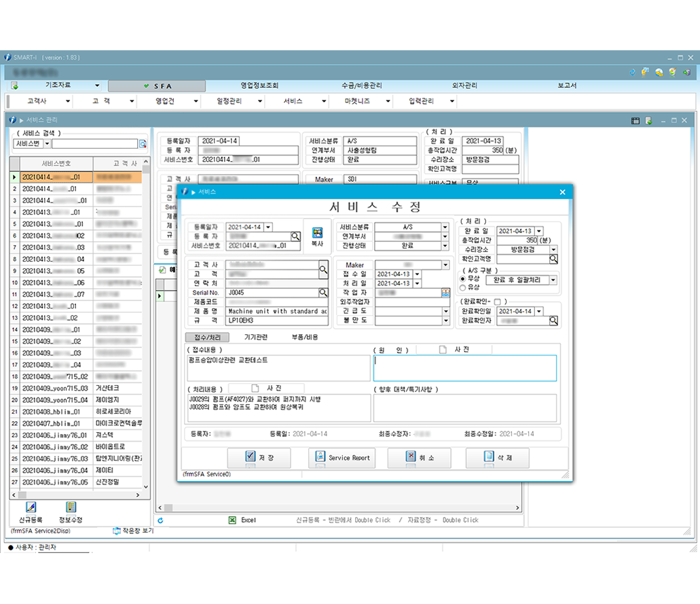700x604 pixels.
Task: Click into the 원인 text field
Action: coord(464,368)
